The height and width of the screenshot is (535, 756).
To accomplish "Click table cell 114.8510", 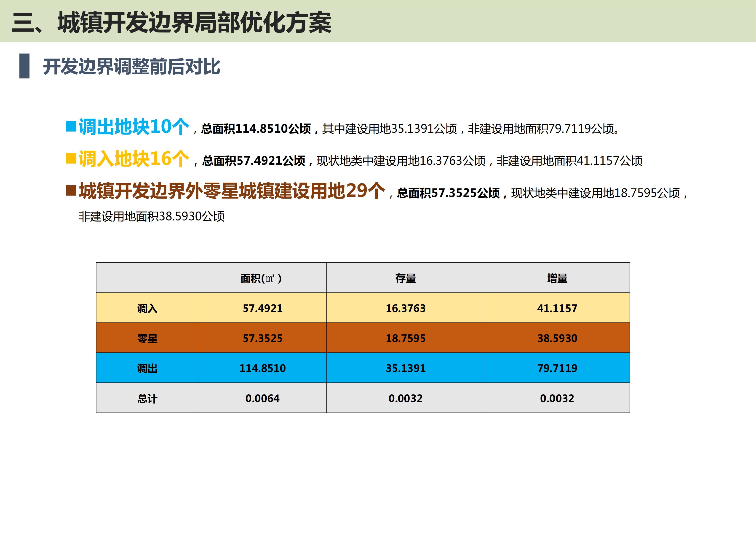I will point(262,368).
